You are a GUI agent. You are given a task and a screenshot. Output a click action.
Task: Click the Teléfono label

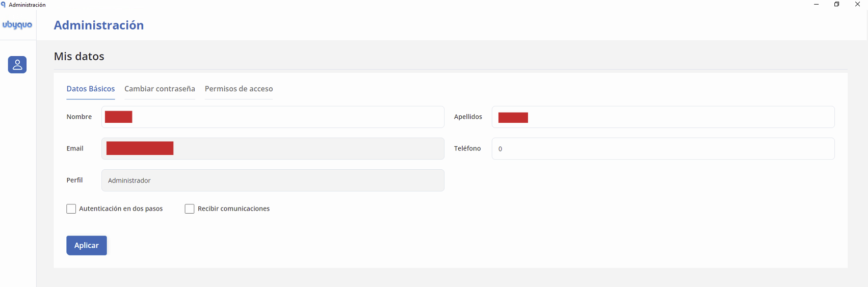click(x=467, y=148)
